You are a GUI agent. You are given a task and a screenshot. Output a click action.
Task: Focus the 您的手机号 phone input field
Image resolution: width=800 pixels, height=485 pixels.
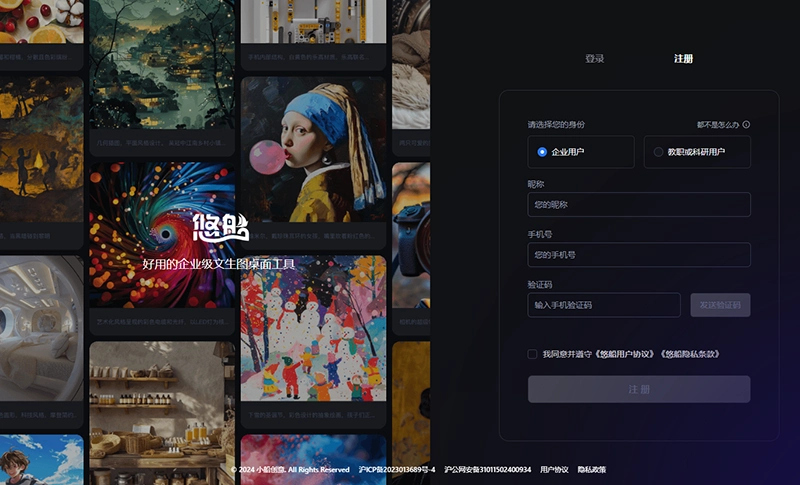(639, 254)
